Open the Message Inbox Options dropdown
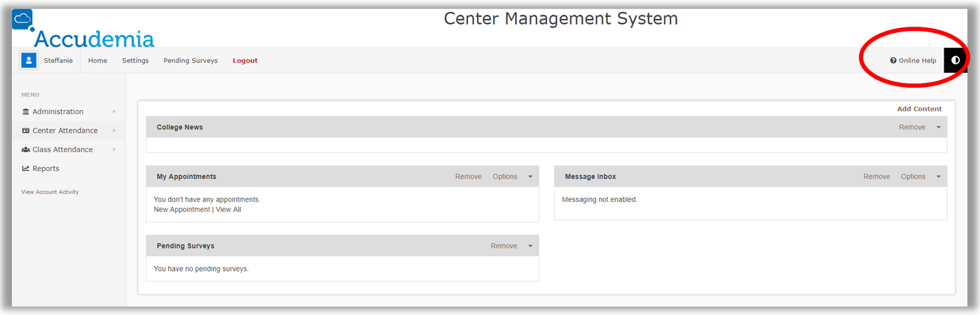This screenshot has height=315, width=980. coord(913,177)
